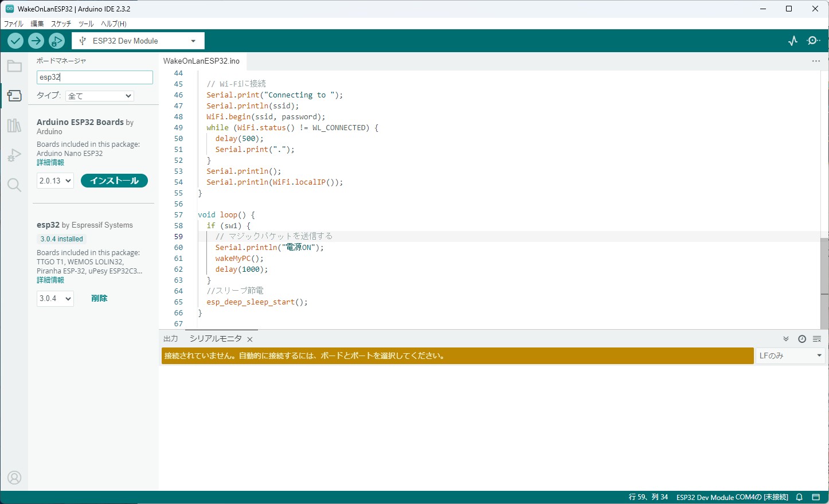Click line number 65 in the gutter
This screenshot has width=829, height=504.
(178, 302)
